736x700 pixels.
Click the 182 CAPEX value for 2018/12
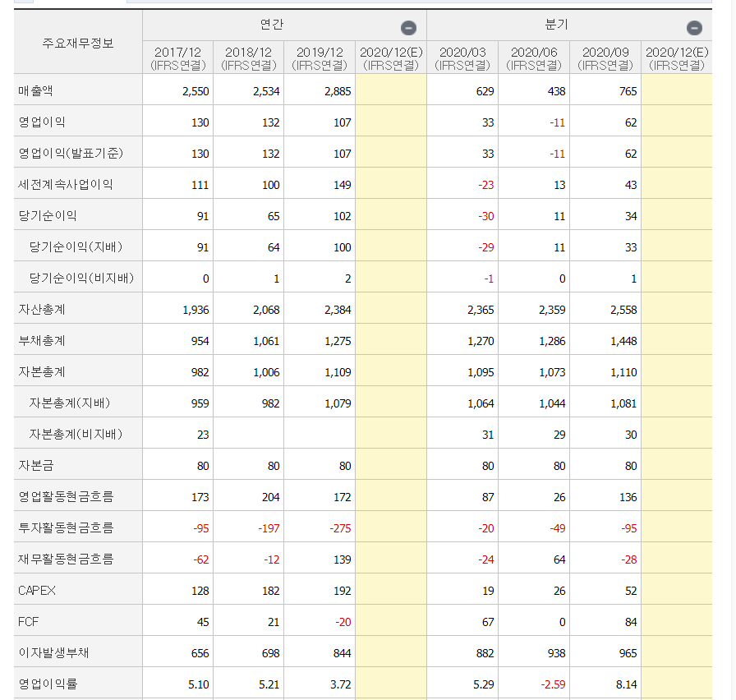tap(271, 591)
